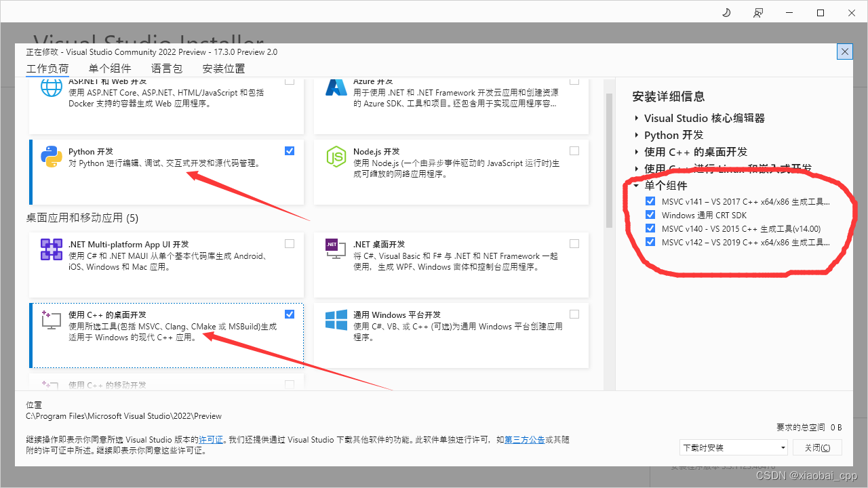Open the 许可证 link
The image size is (868, 488).
tap(211, 440)
